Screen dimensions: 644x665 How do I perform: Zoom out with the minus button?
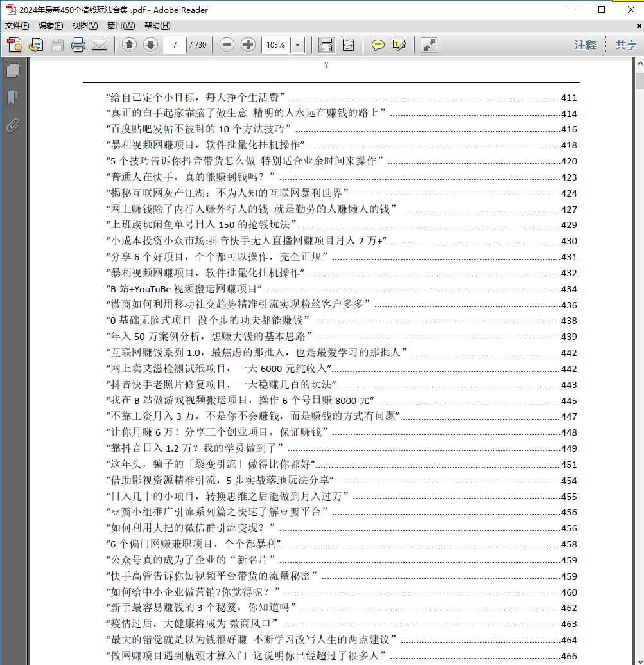(x=227, y=44)
